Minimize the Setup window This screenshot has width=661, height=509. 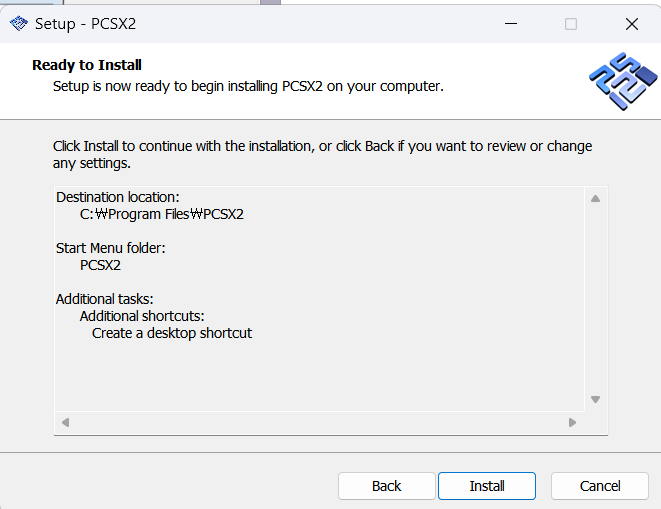point(511,24)
